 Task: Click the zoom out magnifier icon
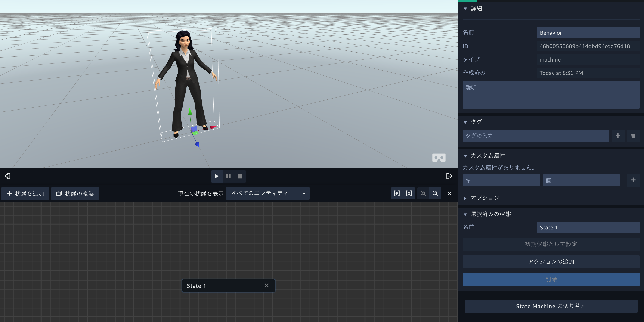(435, 193)
